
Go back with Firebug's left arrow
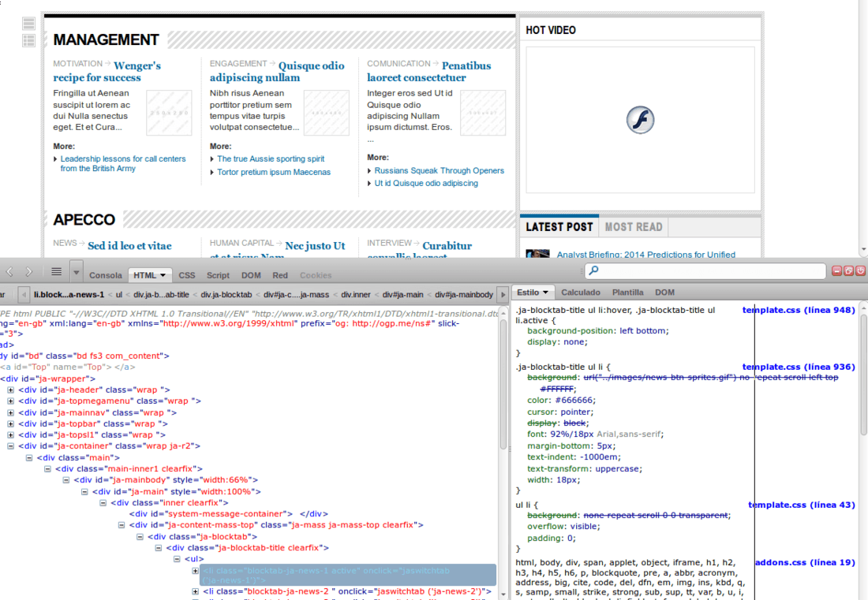[x=9, y=271]
